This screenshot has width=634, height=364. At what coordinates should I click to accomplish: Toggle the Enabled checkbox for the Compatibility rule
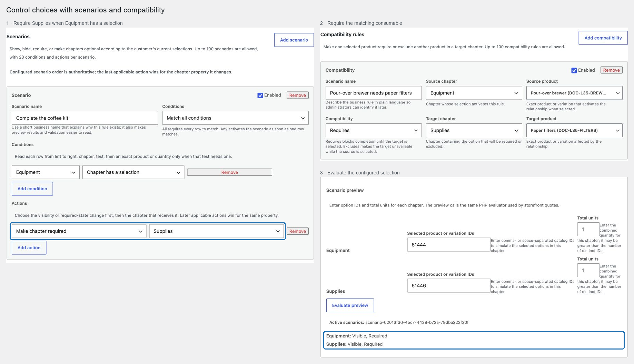[574, 70]
